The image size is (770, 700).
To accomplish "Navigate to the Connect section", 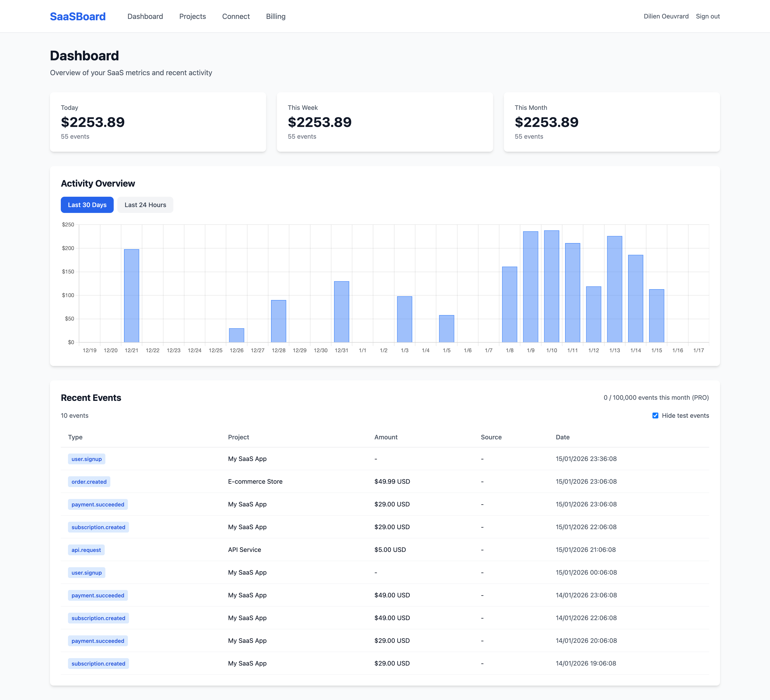I will (236, 16).
